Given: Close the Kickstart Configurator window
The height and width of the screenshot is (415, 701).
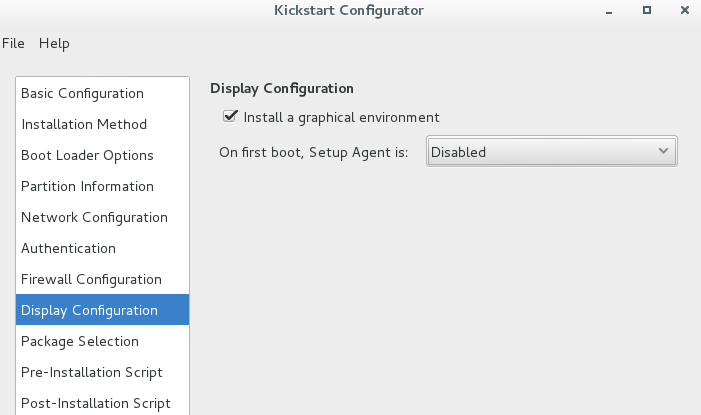Looking at the screenshot, I should click(x=684, y=10).
